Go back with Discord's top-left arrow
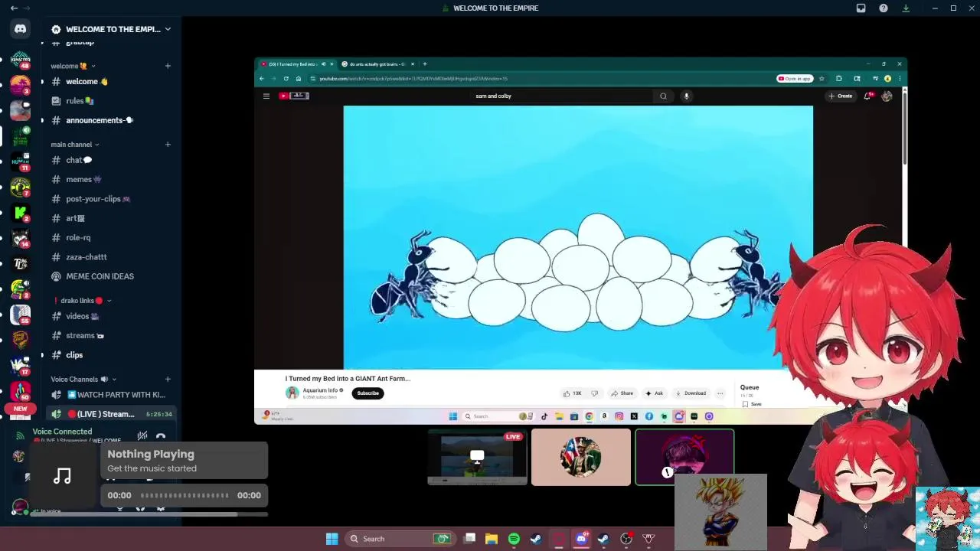The width and height of the screenshot is (980, 551). [14, 8]
